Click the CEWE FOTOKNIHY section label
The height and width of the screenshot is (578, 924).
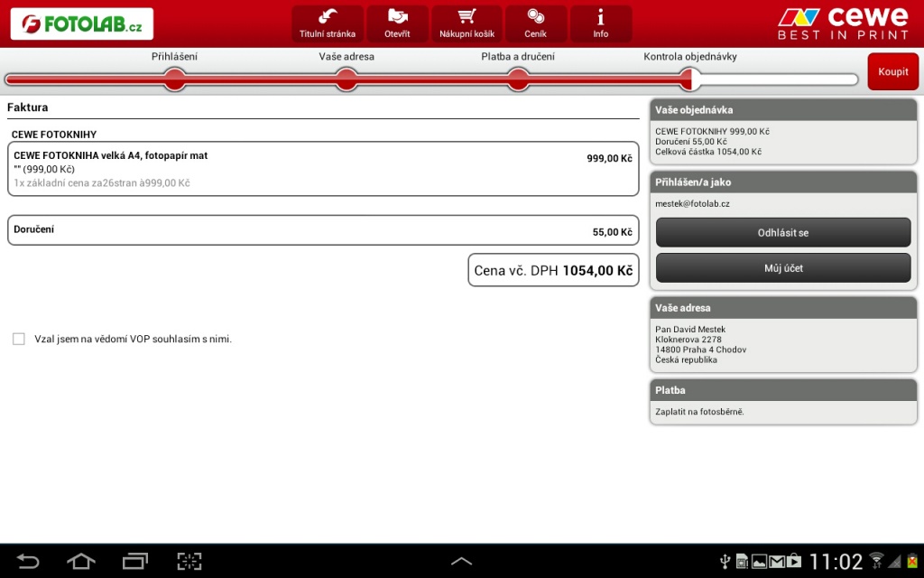54,135
